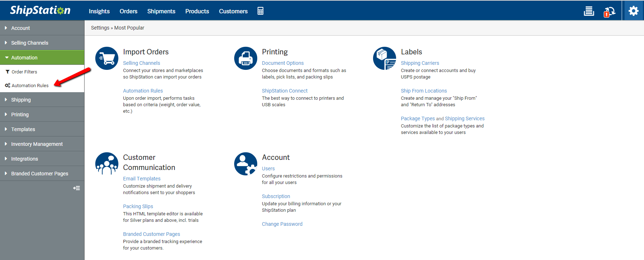Open the calculator icon in top navigation
Screen dimensions: 644x260
[x=260, y=11]
